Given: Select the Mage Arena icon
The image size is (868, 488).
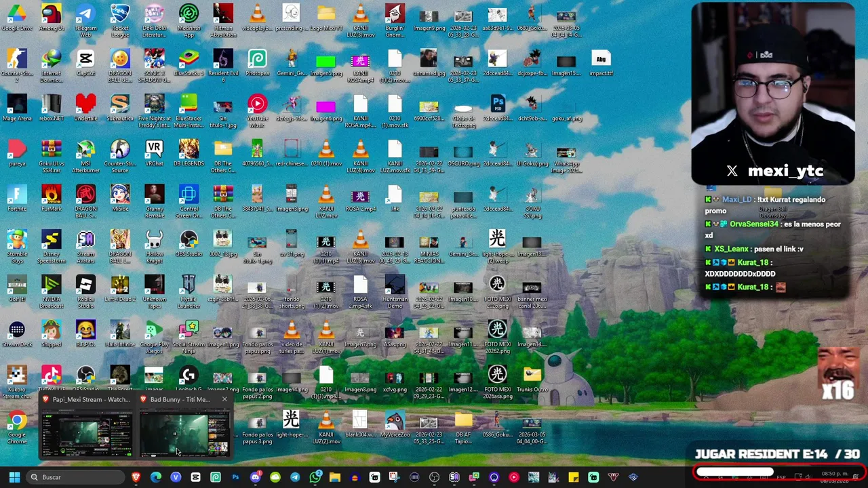Looking at the screenshot, I should (17, 108).
